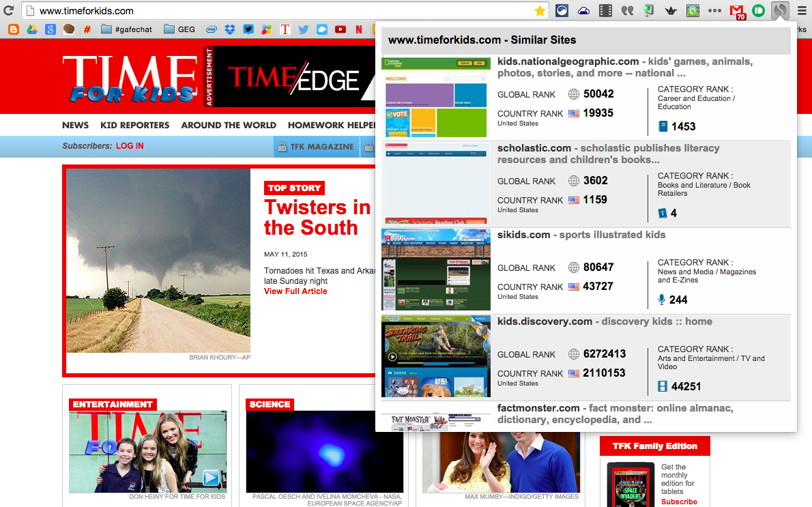Open the Dropbox bookmark
This screenshot has width=812, height=507.
click(230, 29)
